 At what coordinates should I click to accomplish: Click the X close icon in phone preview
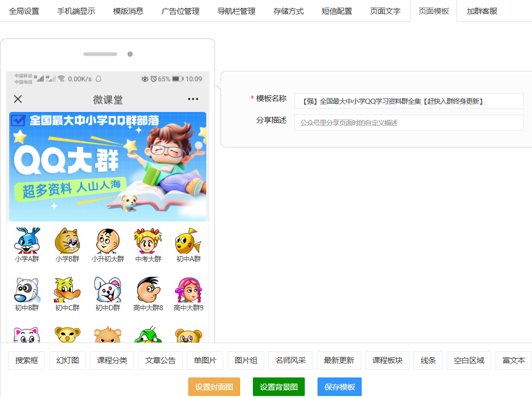coord(18,99)
